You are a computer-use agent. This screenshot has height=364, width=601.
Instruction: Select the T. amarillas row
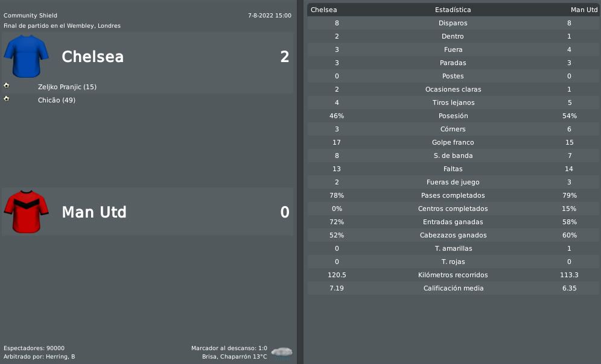453,248
